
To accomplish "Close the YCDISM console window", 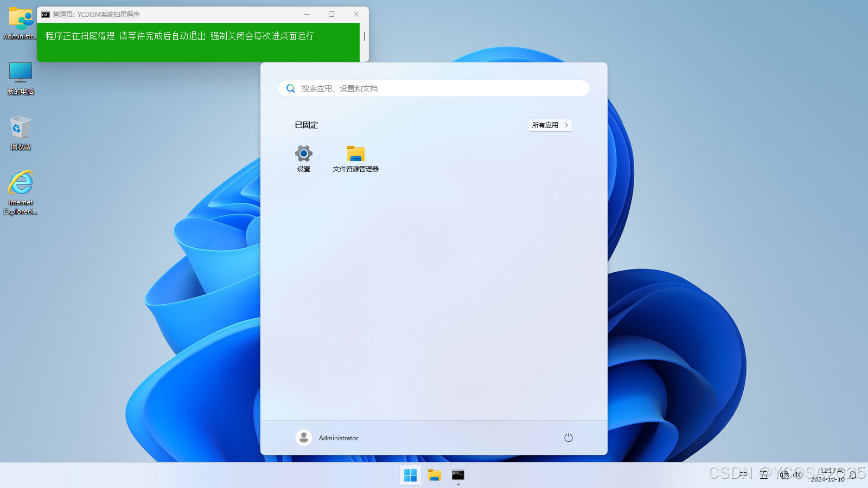I will click(x=356, y=14).
